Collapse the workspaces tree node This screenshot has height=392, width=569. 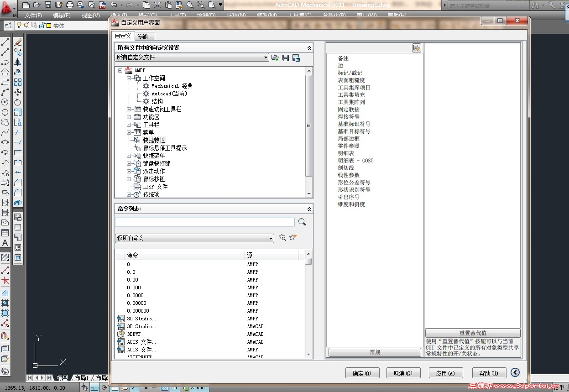pos(129,78)
